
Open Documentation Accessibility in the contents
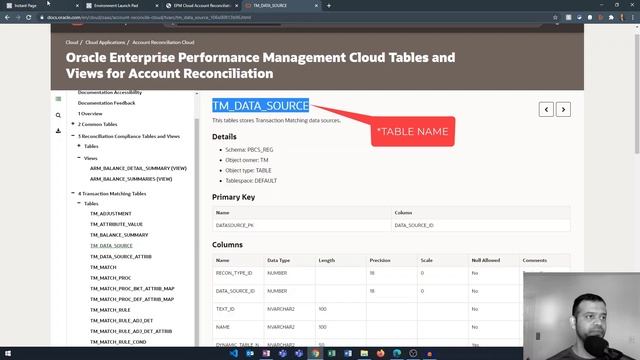pos(110,92)
